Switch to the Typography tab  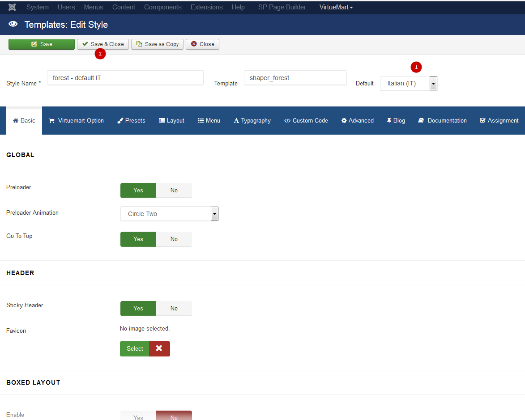point(252,120)
